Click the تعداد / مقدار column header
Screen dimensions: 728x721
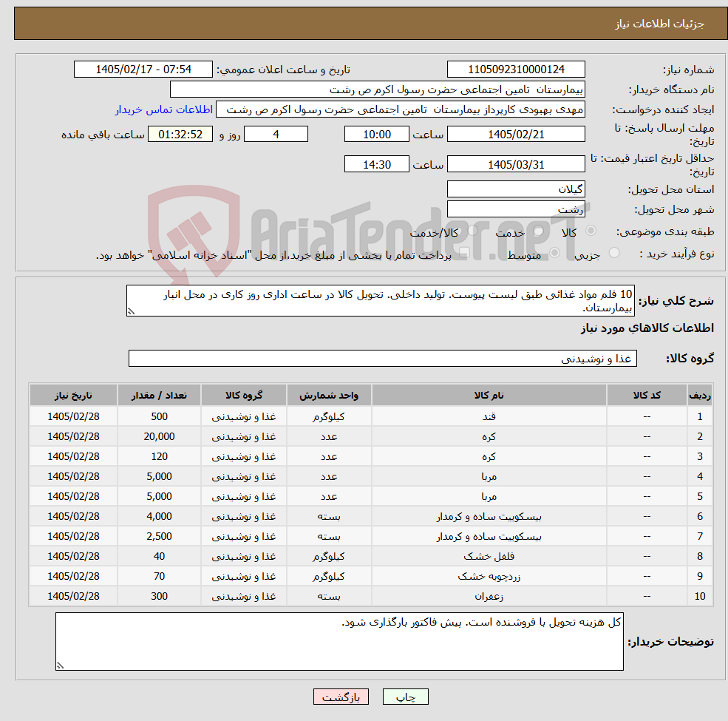[x=159, y=395]
